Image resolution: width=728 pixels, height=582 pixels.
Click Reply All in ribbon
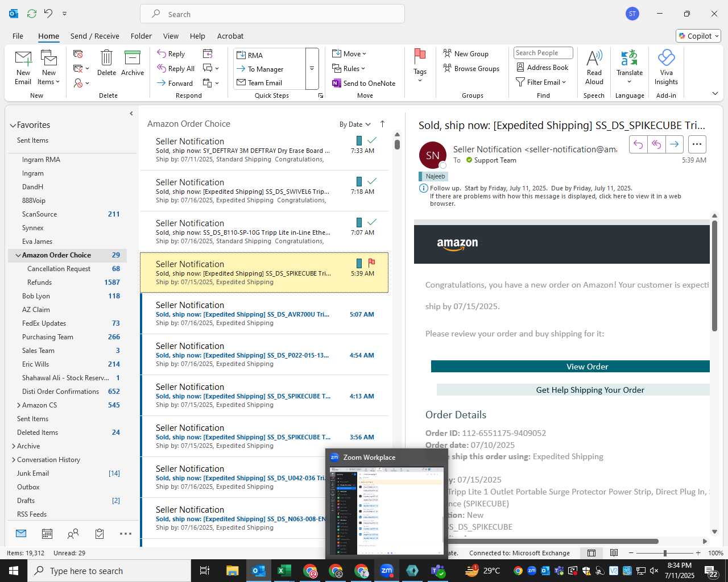click(x=176, y=69)
